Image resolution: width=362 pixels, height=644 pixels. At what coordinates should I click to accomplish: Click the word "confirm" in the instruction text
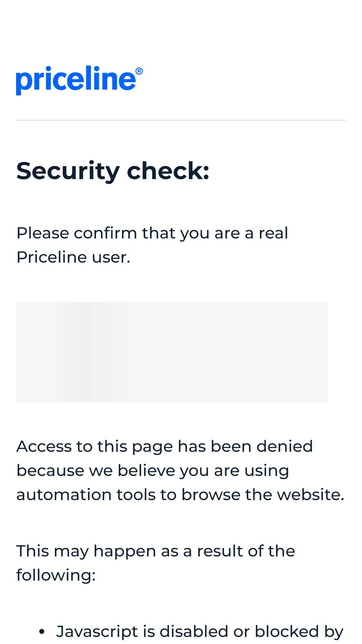coord(105,233)
